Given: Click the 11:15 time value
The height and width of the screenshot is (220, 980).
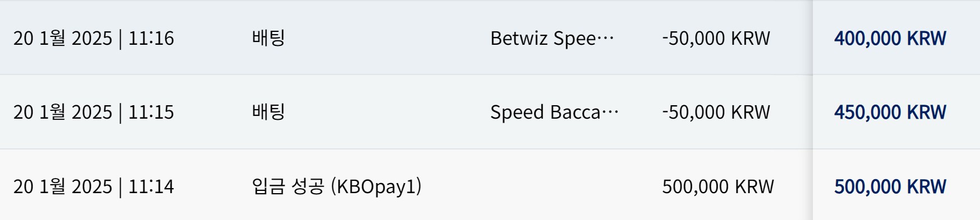Looking at the screenshot, I should pos(151,112).
